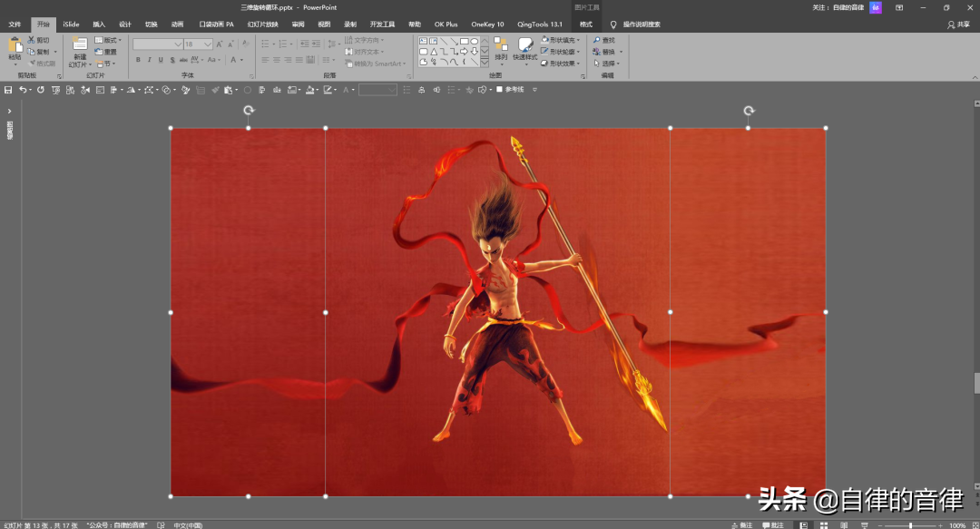Image resolution: width=980 pixels, height=529 pixels.
Task: Toggle align text left
Action: 265,60
